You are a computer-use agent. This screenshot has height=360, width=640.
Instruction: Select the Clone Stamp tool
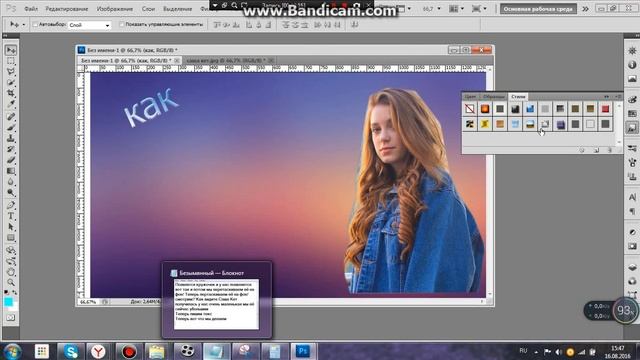(11, 138)
